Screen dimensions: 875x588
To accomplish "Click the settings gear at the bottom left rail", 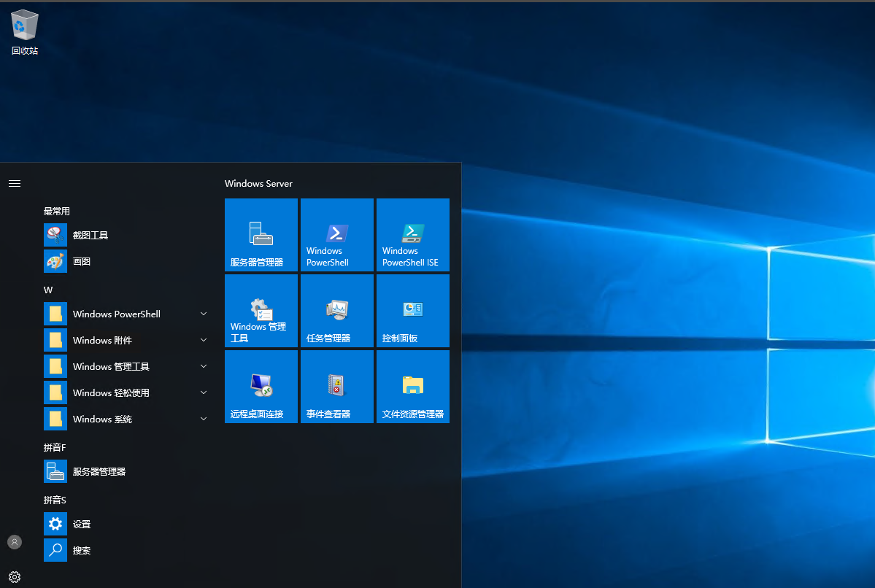I will coord(15,577).
